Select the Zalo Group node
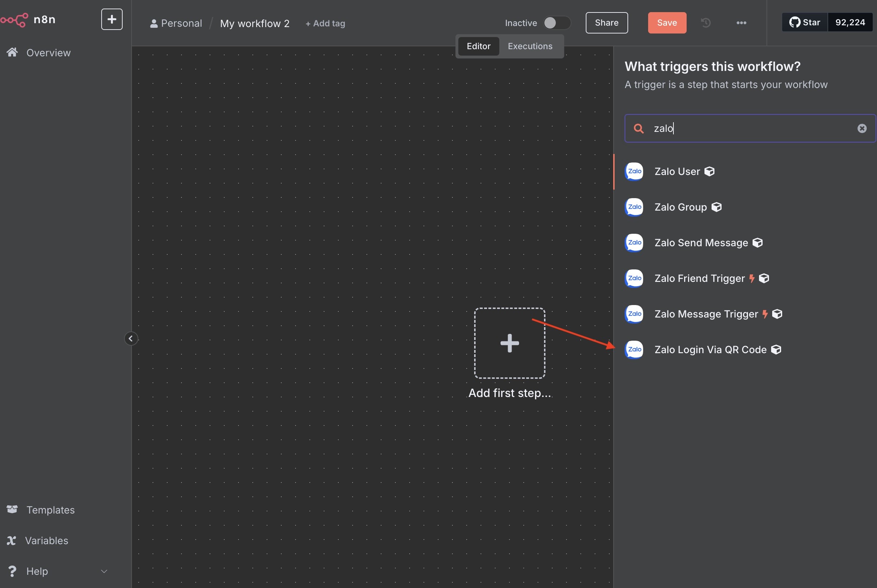This screenshot has height=588, width=877. coord(745,207)
